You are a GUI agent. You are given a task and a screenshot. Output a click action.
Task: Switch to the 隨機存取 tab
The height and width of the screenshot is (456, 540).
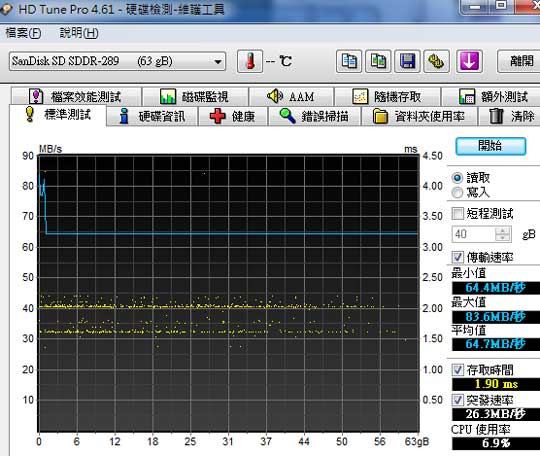tap(387, 96)
